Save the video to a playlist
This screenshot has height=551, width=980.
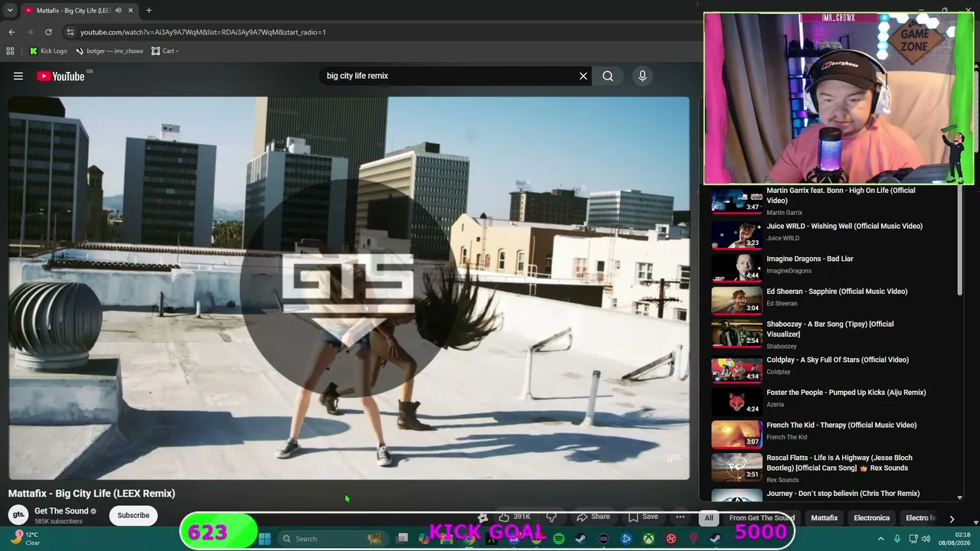(x=643, y=517)
